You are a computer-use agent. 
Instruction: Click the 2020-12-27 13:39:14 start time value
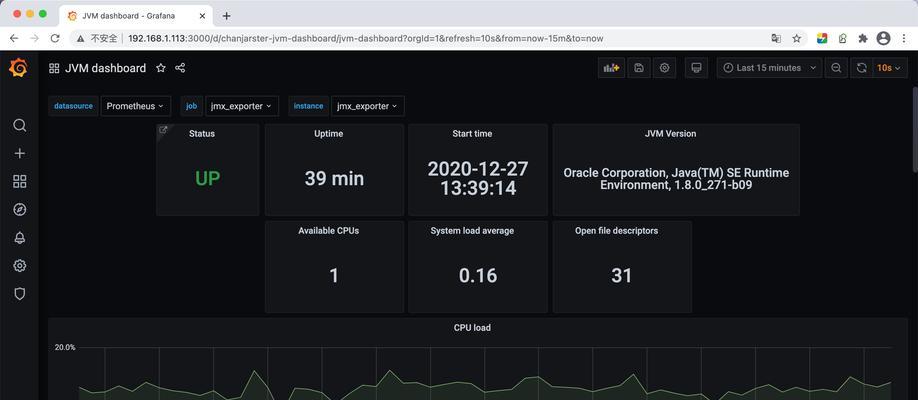point(478,178)
